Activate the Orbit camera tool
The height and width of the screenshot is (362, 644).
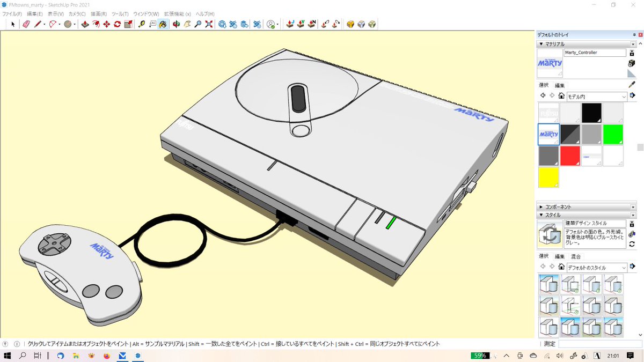pos(176,24)
